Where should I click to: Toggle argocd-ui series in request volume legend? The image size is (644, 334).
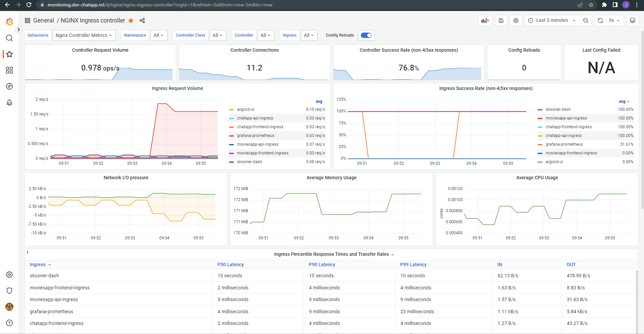pos(246,109)
